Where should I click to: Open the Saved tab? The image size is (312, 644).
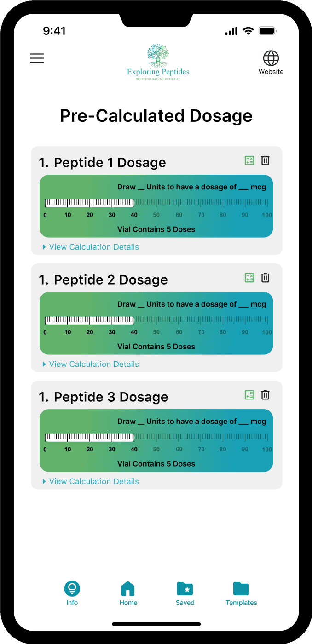click(185, 593)
